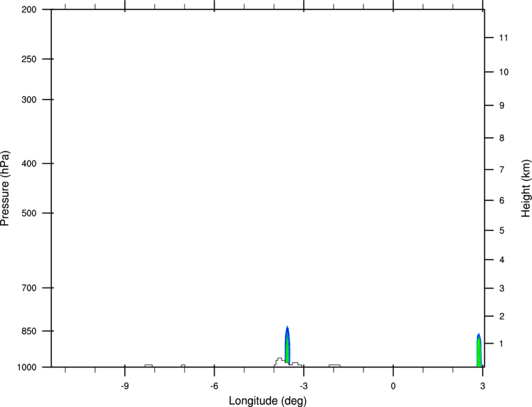Click the 11 km height label
Screen dimensions: 532x407
tap(504, 38)
